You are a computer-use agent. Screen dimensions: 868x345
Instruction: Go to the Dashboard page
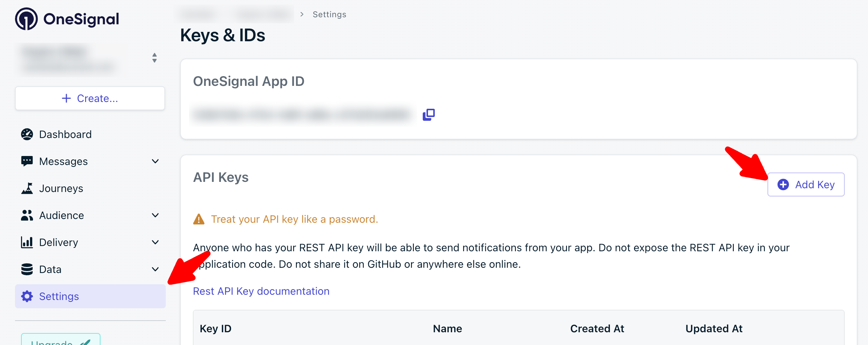point(65,134)
